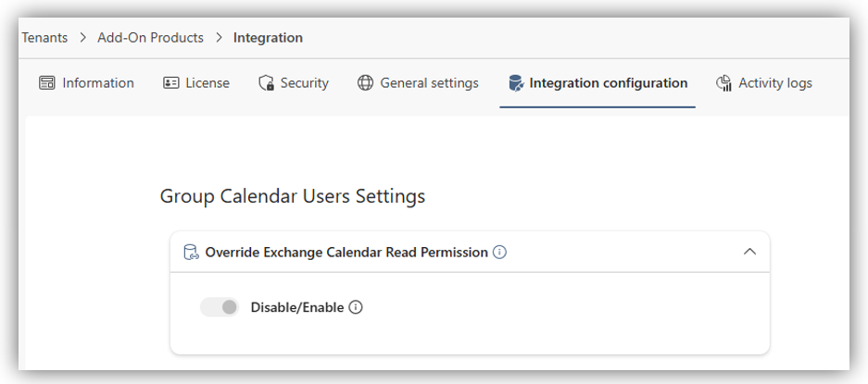Go to the Security tab
This screenshot has width=868, height=384.
304,83
